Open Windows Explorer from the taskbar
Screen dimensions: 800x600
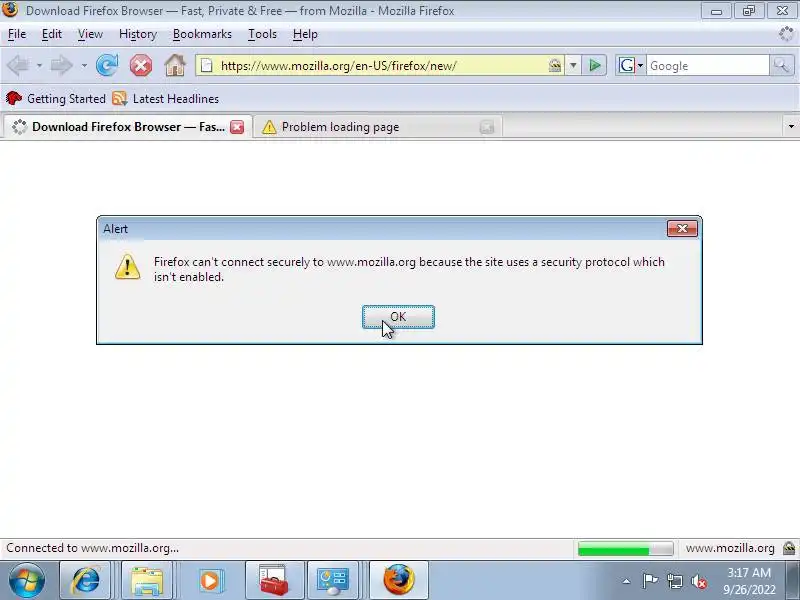click(147, 580)
